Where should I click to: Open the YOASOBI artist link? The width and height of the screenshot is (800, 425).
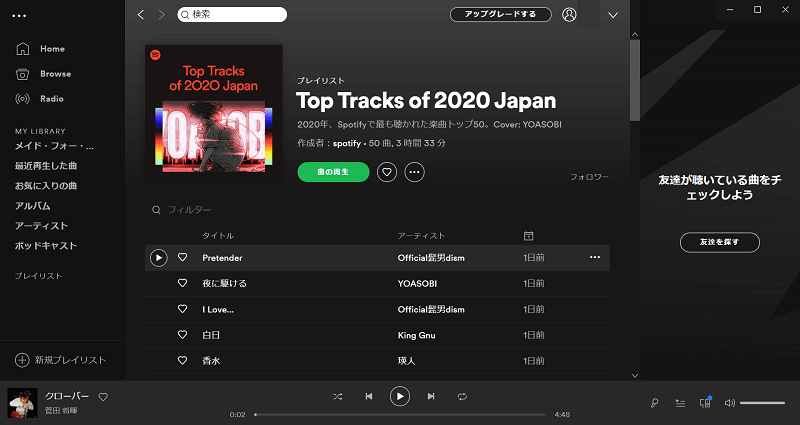(417, 283)
